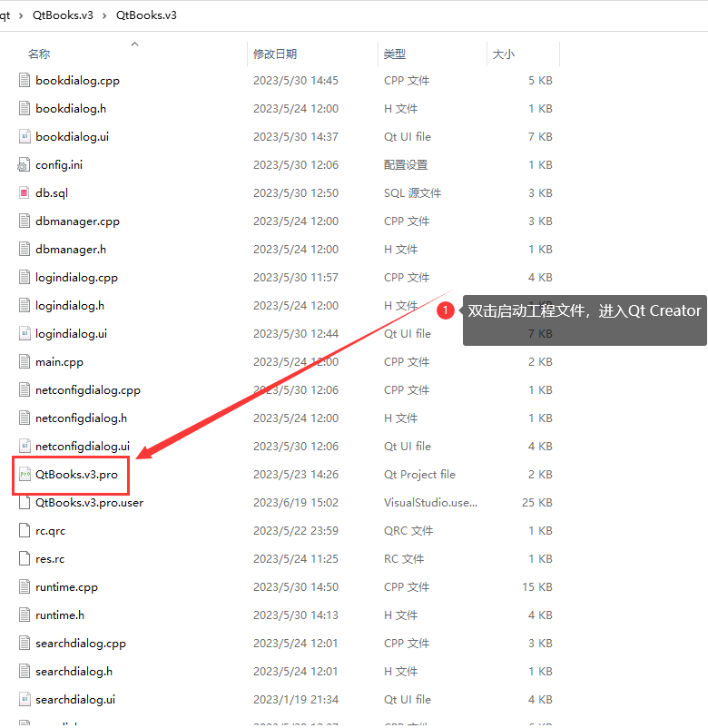Select file name config.ini
708x728 pixels.
pos(59,165)
